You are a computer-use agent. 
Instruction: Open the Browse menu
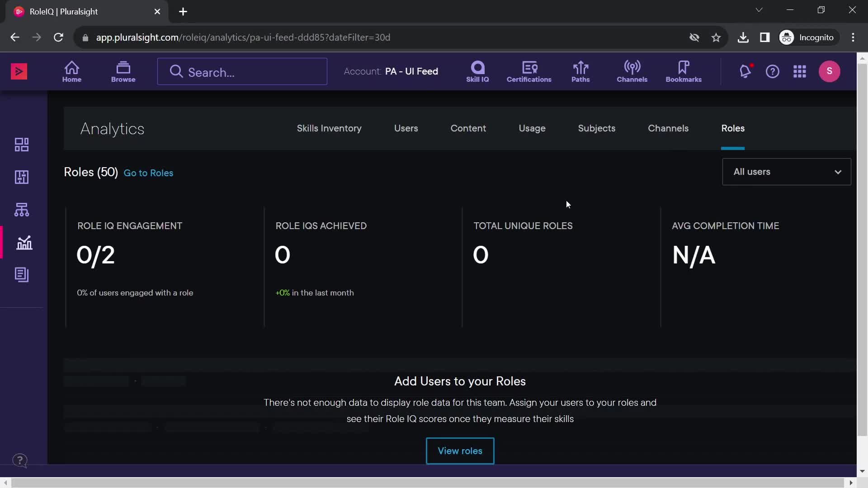[123, 71]
